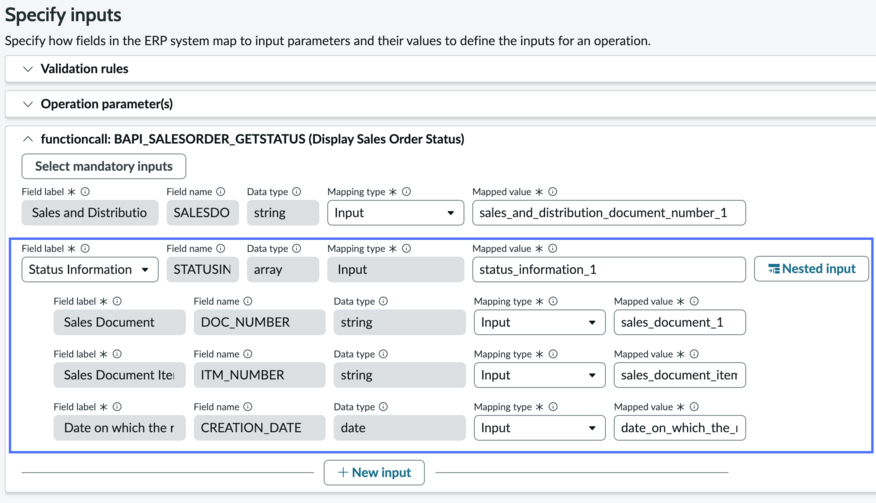Click Field label info icon above Date on which
Viewport: 876px width, 503px height.
click(x=117, y=407)
